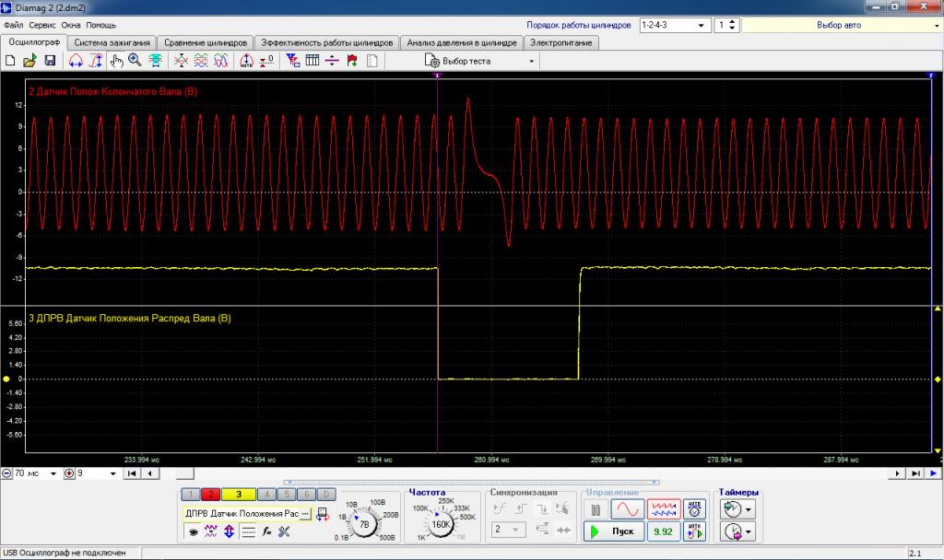The image size is (944, 560).
Task: Save with the floppy disk icon
Action: [50, 61]
